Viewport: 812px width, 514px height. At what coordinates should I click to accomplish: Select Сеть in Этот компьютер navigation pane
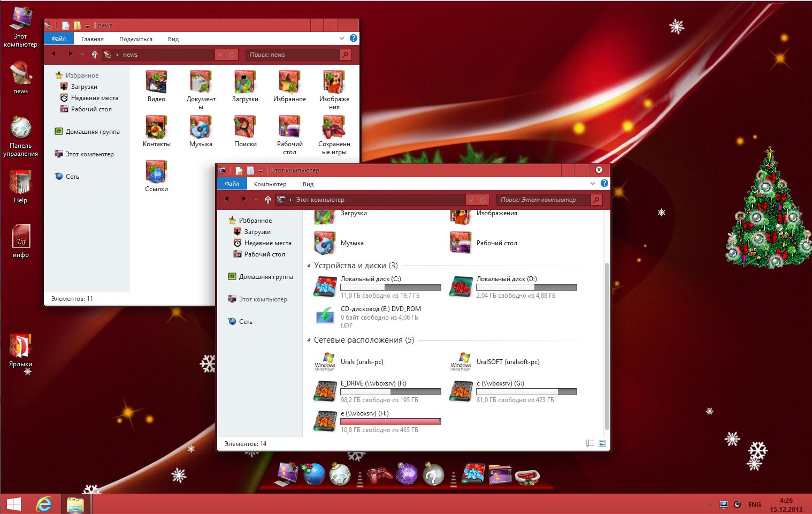(x=240, y=321)
